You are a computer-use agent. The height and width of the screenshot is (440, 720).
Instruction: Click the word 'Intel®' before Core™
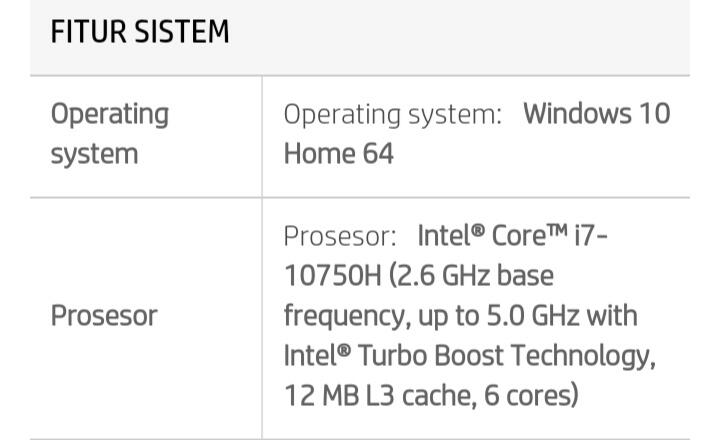tap(451, 236)
